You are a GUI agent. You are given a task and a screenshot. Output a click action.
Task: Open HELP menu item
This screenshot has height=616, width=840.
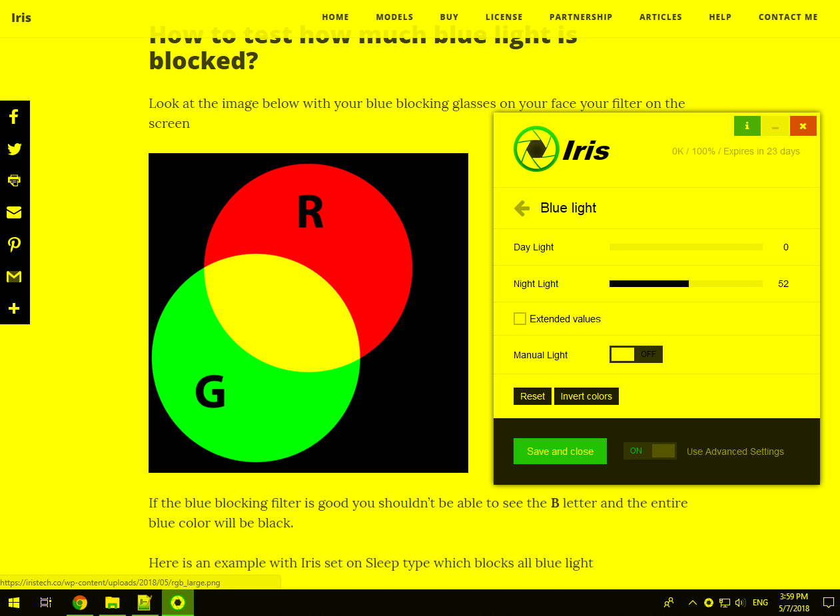click(720, 17)
